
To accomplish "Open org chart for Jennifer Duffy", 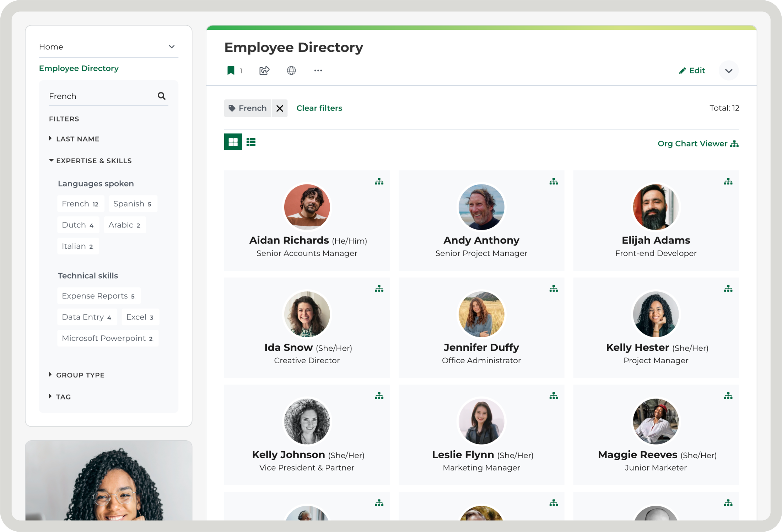I will pyautogui.click(x=554, y=289).
